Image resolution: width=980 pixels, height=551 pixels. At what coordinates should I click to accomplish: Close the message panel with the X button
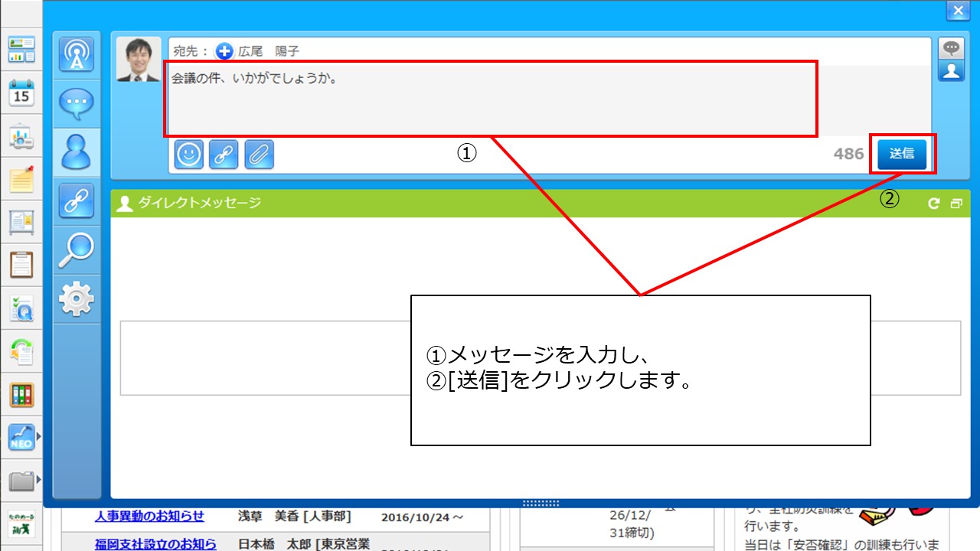tap(957, 11)
